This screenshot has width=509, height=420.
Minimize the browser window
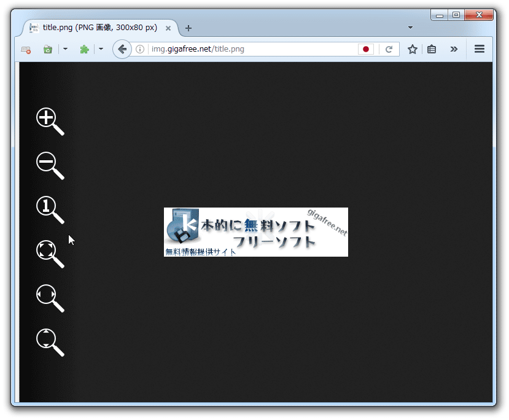(440, 15)
